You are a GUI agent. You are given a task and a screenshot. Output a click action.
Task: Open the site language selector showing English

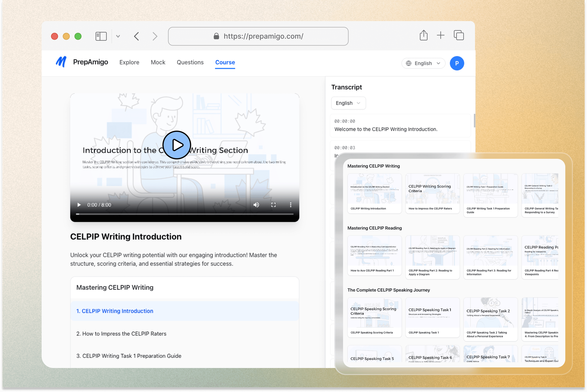coord(423,63)
